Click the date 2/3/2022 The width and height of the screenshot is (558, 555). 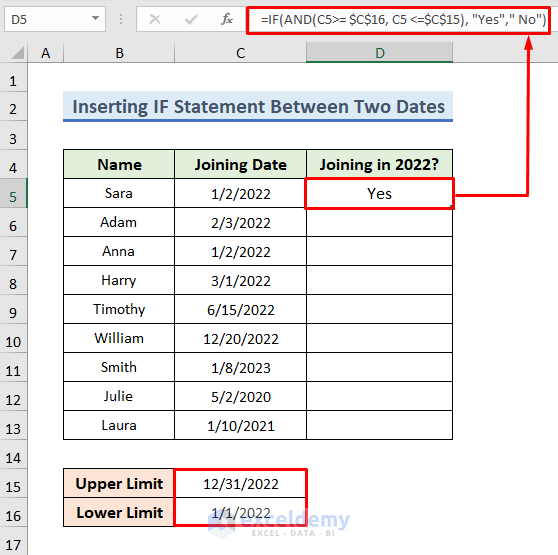(241, 223)
